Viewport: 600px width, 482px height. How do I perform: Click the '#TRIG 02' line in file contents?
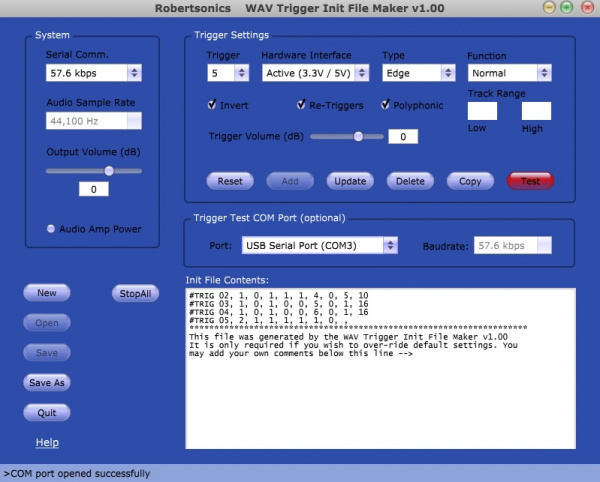coord(279,295)
